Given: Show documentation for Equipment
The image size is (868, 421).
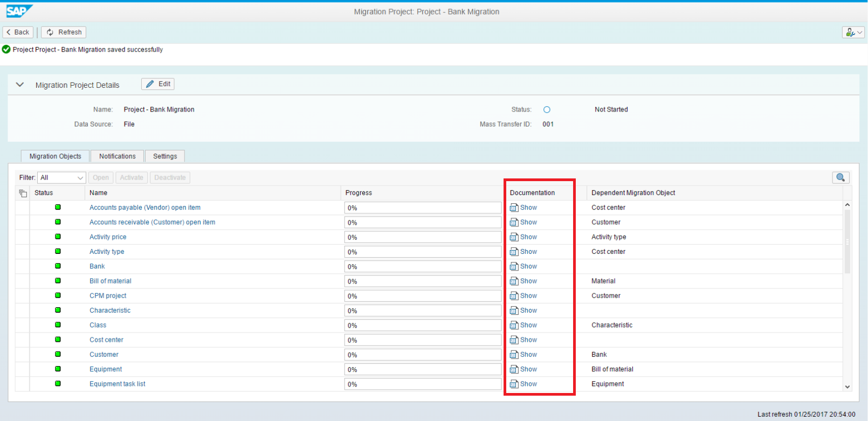Looking at the screenshot, I should click(x=523, y=369).
